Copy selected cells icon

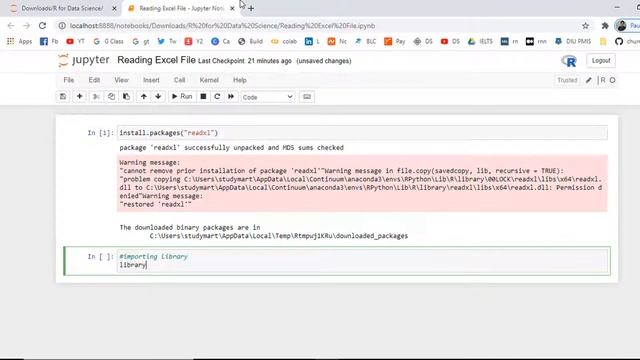click(111, 97)
